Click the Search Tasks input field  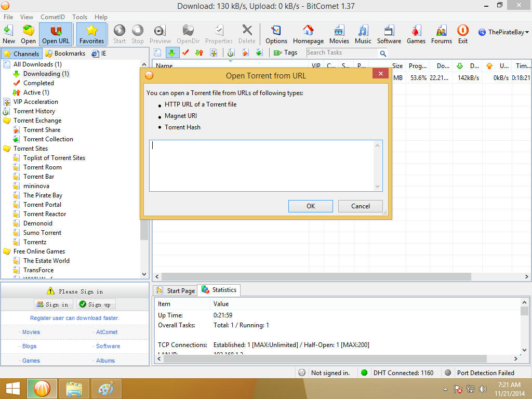click(x=342, y=52)
